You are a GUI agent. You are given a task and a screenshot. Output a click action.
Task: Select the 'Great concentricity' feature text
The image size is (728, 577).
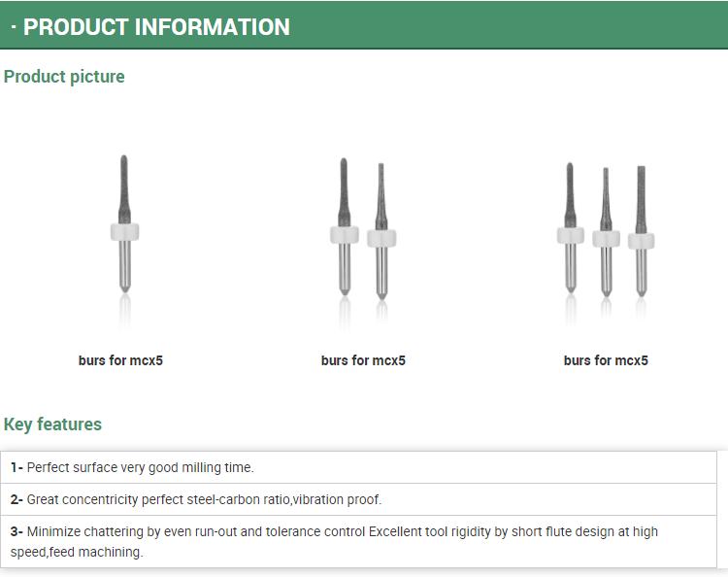pyautogui.click(x=204, y=499)
